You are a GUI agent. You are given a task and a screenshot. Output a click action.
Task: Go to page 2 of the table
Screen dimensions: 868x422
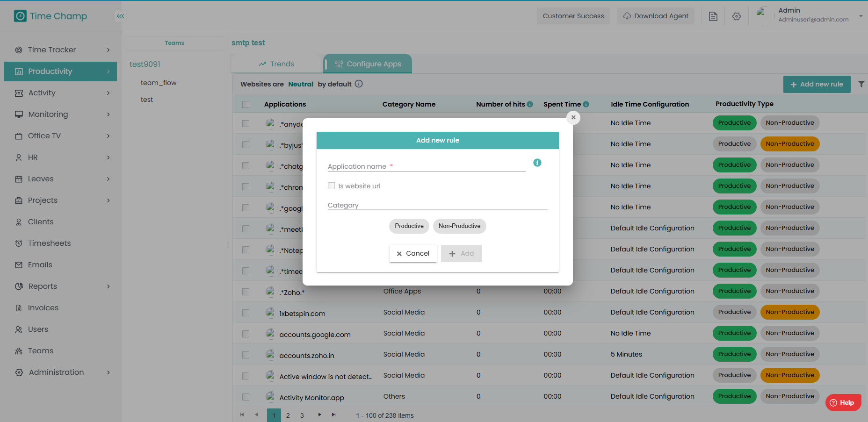288,415
